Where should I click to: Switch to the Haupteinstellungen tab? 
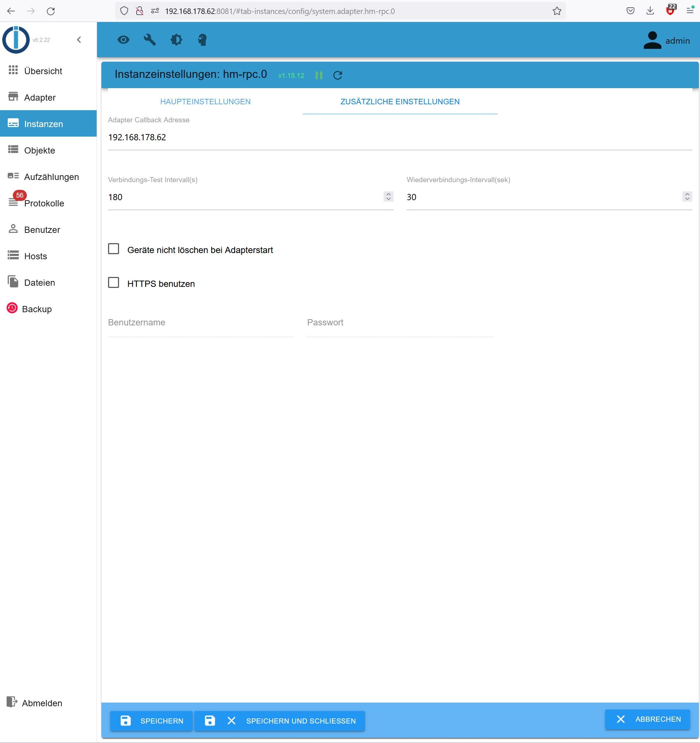click(x=205, y=102)
